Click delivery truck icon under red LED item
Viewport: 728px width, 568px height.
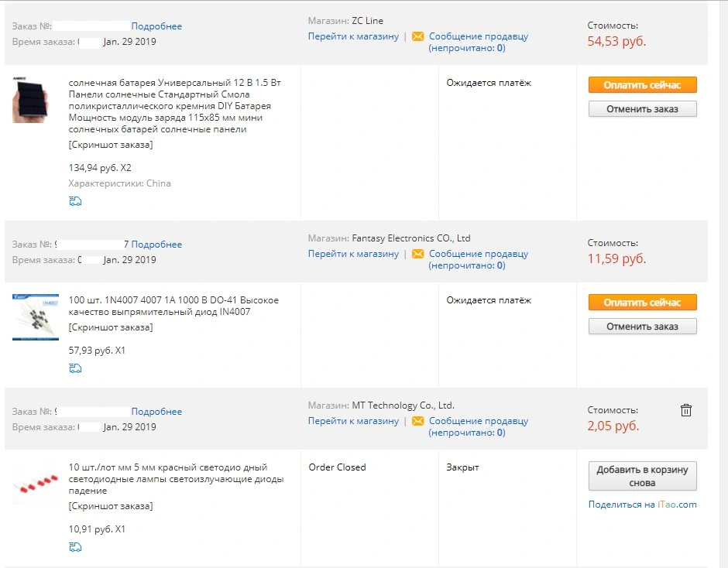click(x=75, y=547)
